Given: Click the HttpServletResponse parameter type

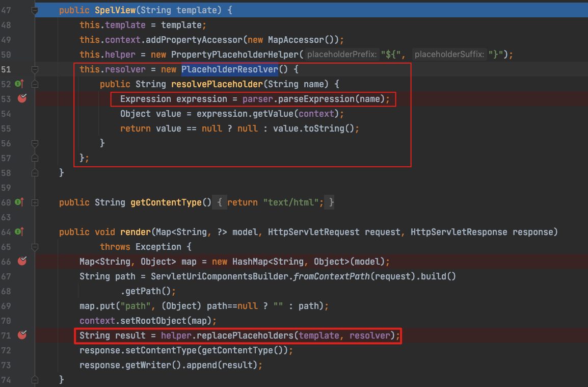Looking at the screenshot, I should tap(459, 232).
